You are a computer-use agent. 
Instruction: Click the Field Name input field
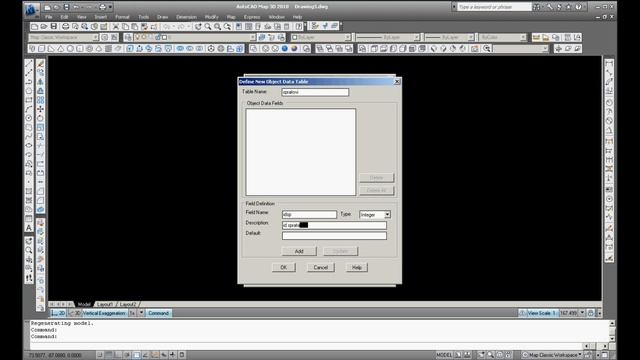click(309, 214)
